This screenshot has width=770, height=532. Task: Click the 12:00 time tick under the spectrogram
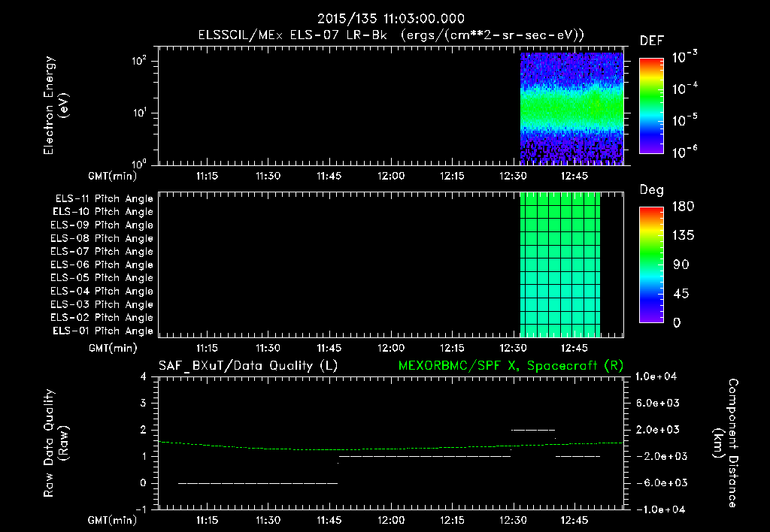click(391, 176)
